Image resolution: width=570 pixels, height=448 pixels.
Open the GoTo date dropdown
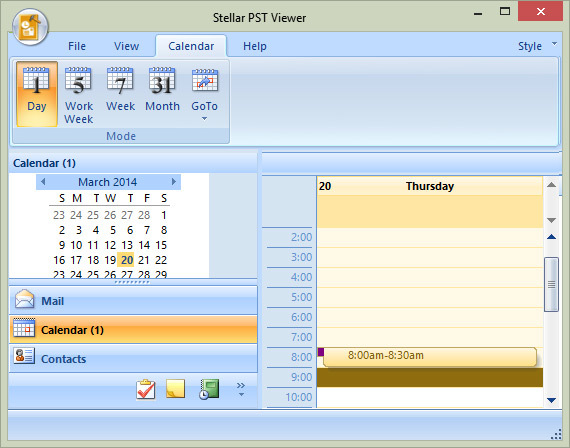pyautogui.click(x=205, y=94)
